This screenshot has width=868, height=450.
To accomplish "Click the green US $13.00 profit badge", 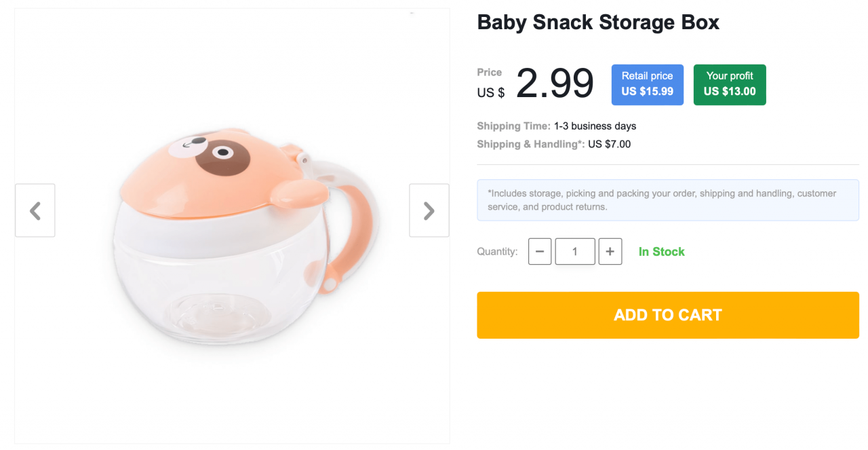I will point(730,84).
